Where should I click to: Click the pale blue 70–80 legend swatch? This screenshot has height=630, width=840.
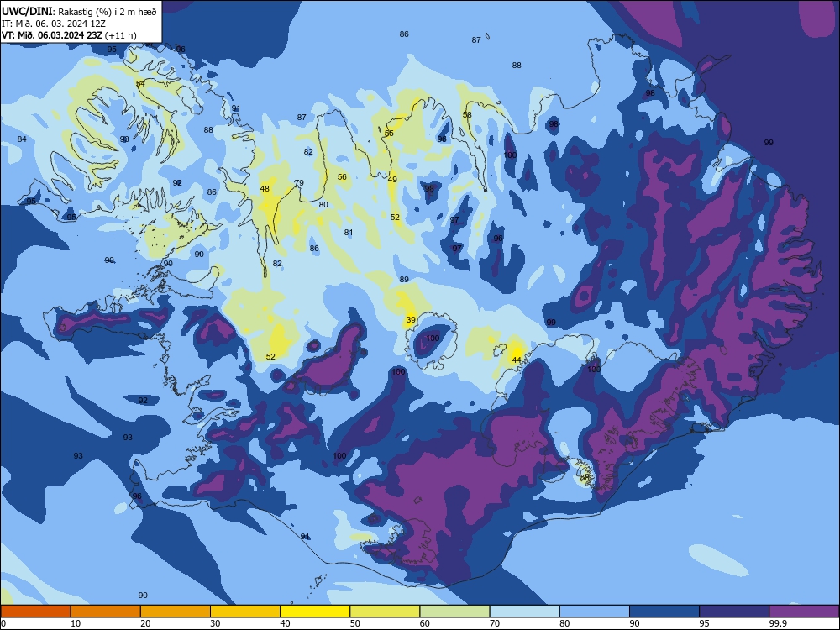(524, 612)
